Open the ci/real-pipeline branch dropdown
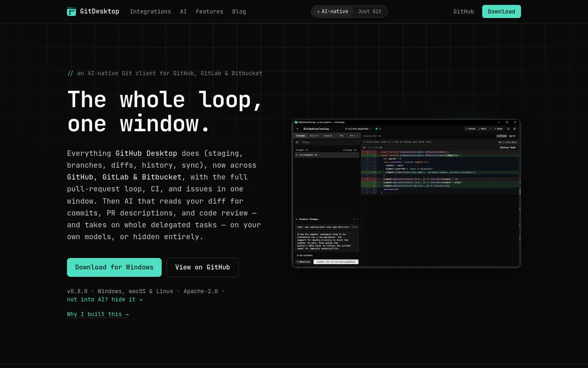This screenshot has width=588, height=368. [x=358, y=129]
